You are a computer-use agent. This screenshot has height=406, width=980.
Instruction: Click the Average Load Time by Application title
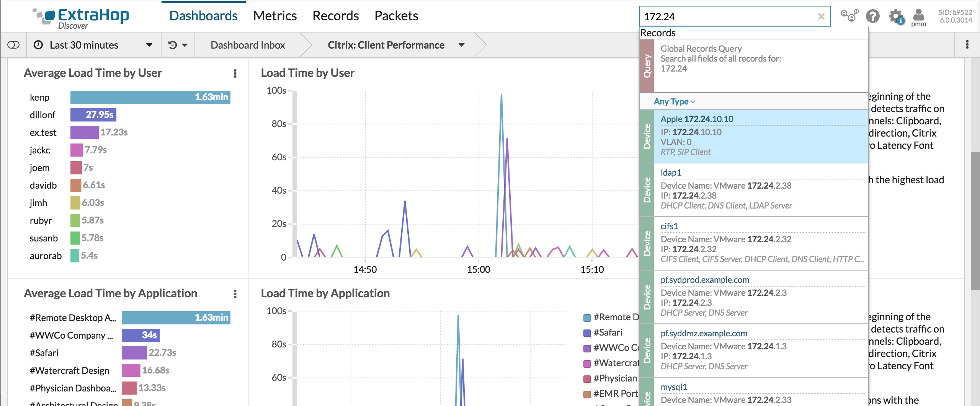click(x=110, y=293)
